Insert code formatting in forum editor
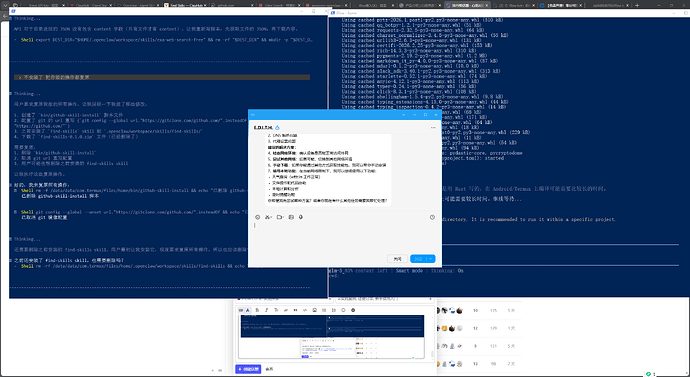The height and width of the screenshot is (377, 690). pyautogui.click(x=305, y=310)
